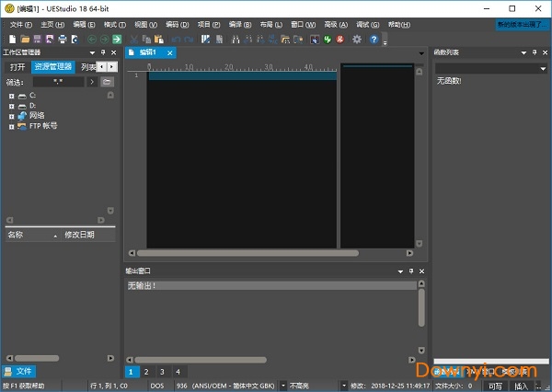Screen dimensions: 552x392
Task: Click the green back arrow icon
Action: pyautogui.click(x=92, y=39)
